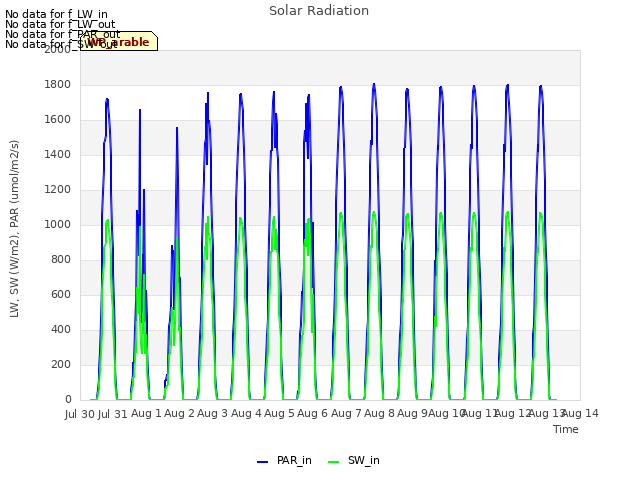Click the WP_arable annotation box
The image size is (640, 480).
(119, 41)
